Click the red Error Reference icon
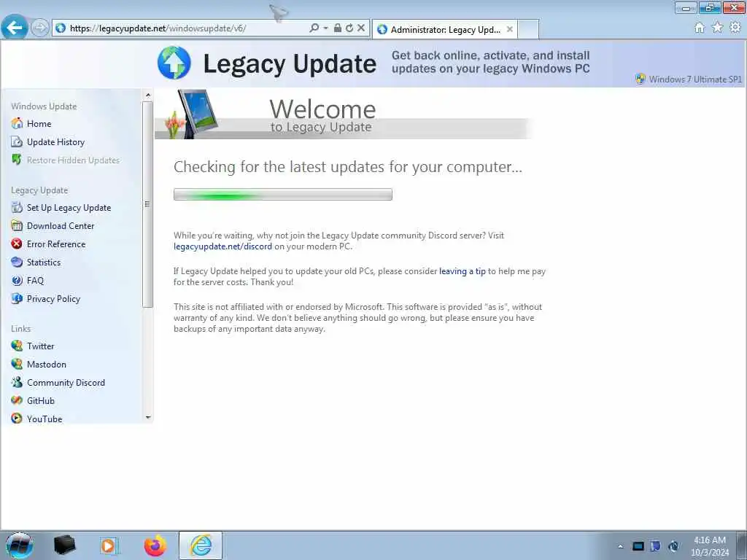The image size is (747, 560). (x=17, y=244)
